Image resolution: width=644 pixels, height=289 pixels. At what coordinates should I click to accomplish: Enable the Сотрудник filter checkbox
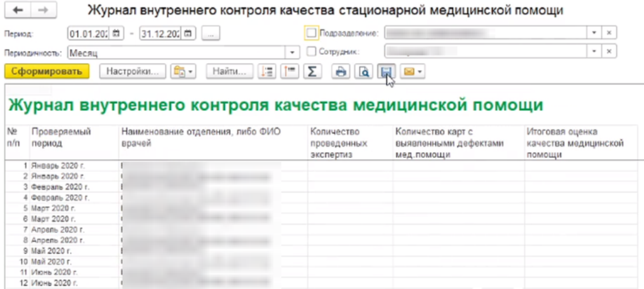click(x=312, y=52)
